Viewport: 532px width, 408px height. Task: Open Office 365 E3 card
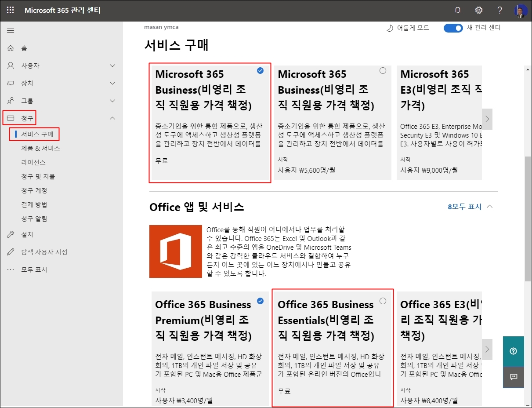(439, 349)
